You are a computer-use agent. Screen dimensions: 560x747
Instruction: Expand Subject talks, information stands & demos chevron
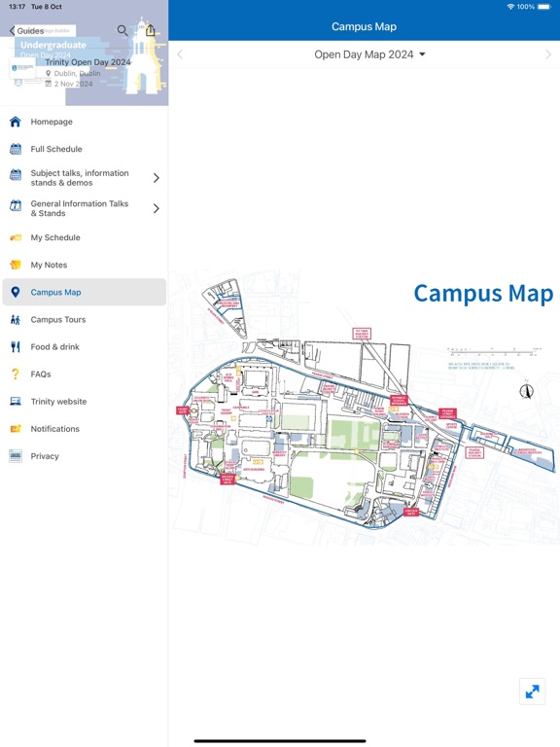157,178
